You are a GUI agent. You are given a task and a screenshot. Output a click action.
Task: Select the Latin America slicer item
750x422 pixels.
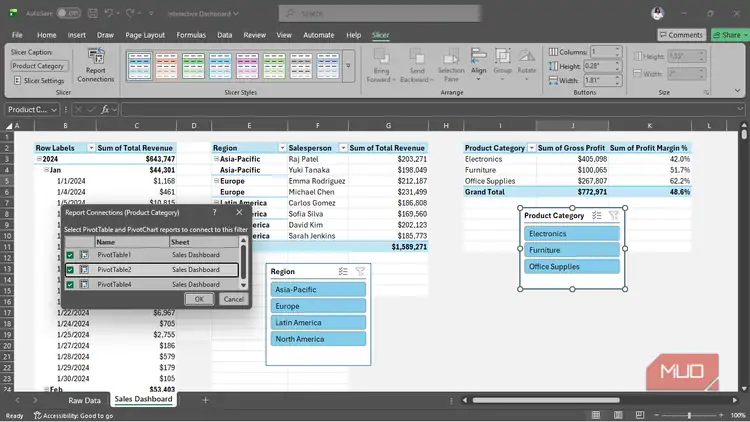point(318,322)
